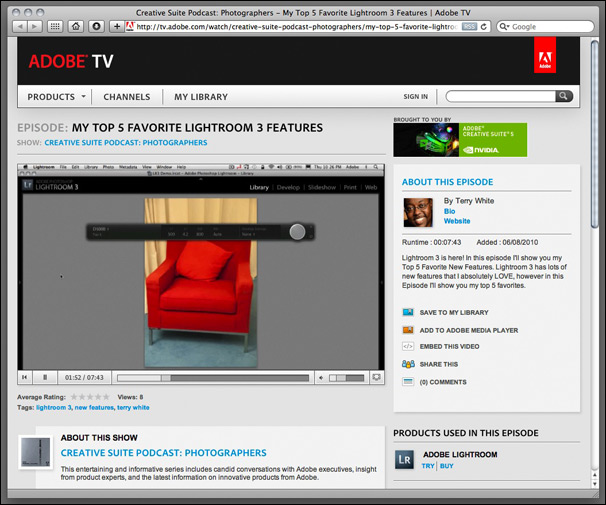The height and width of the screenshot is (505, 606).
Task: Open the Channels menu item
Action: [x=127, y=97]
